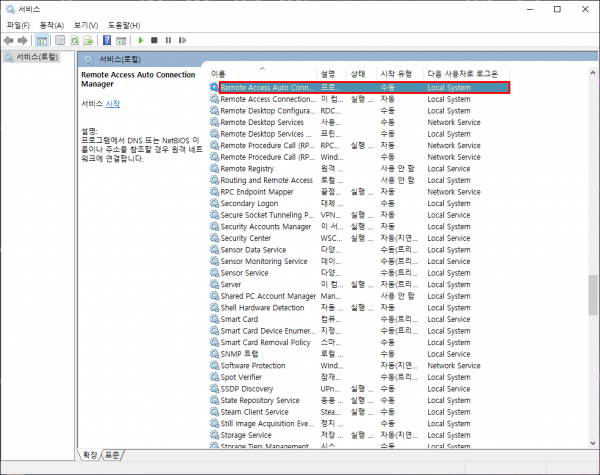This screenshot has height=475, width=600.
Task: Open the 동작(A) menu
Action: 52,24
